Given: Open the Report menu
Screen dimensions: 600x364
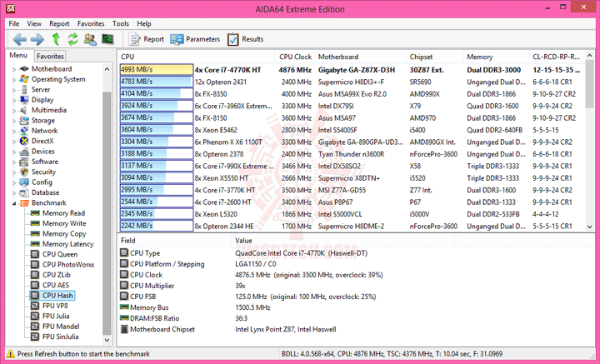Looking at the screenshot, I should click(x=59, y=23).
